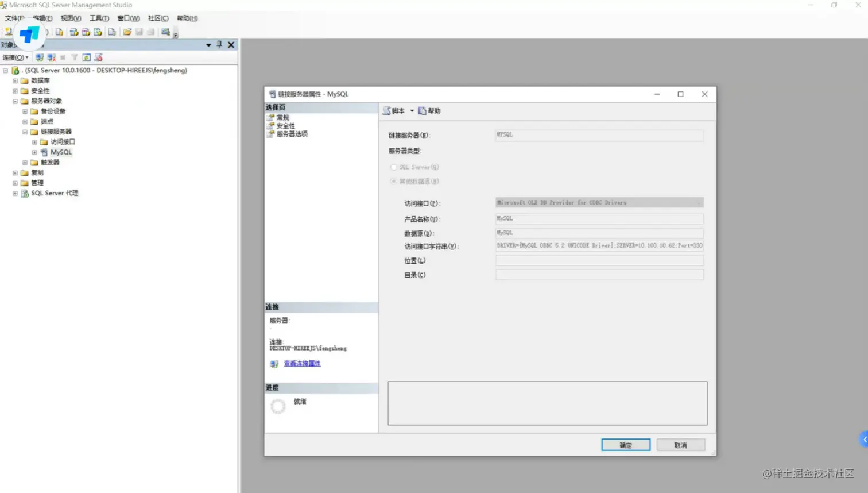Screen dimensions: 868x493
Task: Close the Object Explorer panel
Action: [x=231, y=44]
